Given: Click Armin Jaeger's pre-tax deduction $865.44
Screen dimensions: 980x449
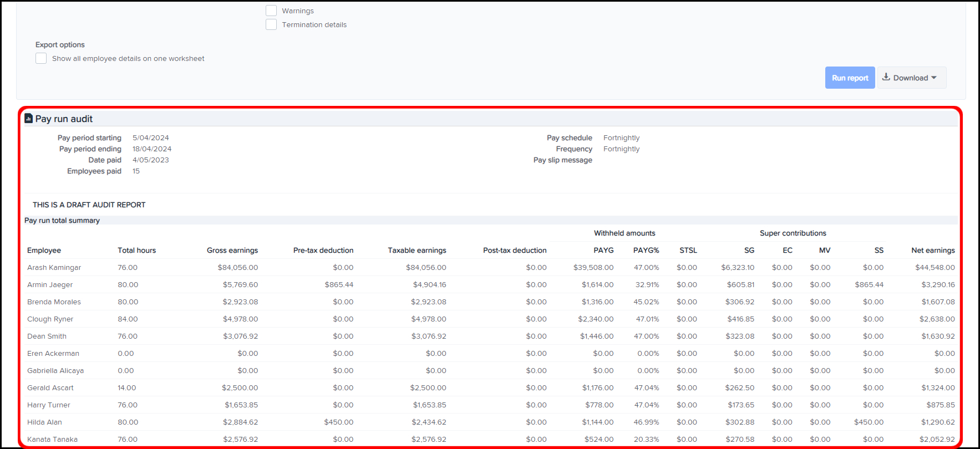Looking at the screenshot, I should click(339, 285).
